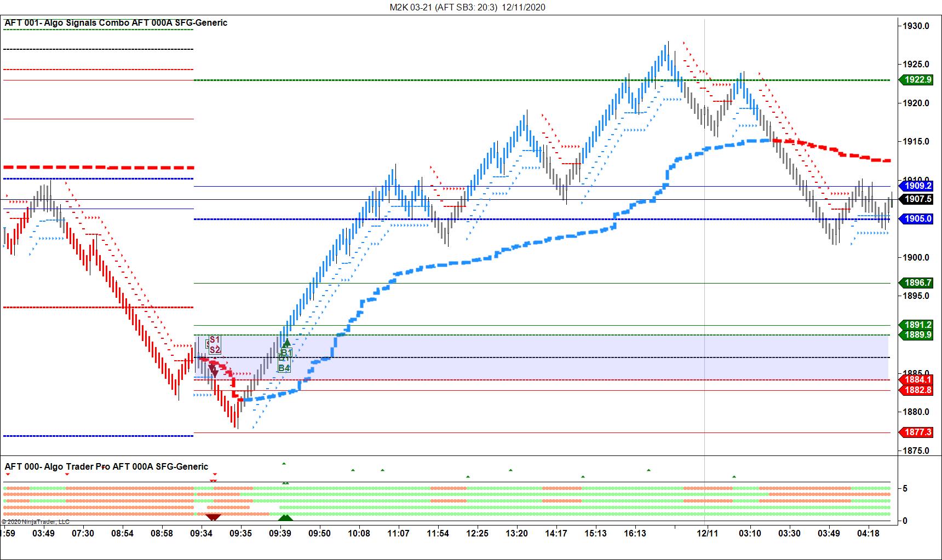Click the 12/11 date marker on time axis
Image resolution: width=942 pixels, height=560 pixels.
tap(706, 533)
